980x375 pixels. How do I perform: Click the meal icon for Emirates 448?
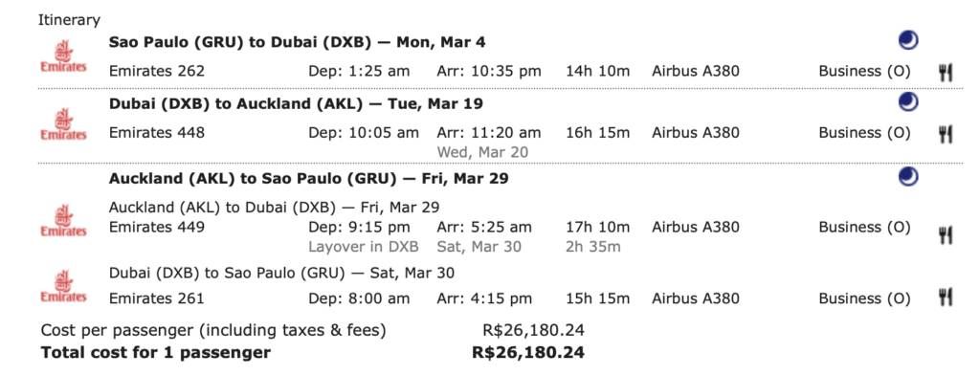(x=946, y=134)
